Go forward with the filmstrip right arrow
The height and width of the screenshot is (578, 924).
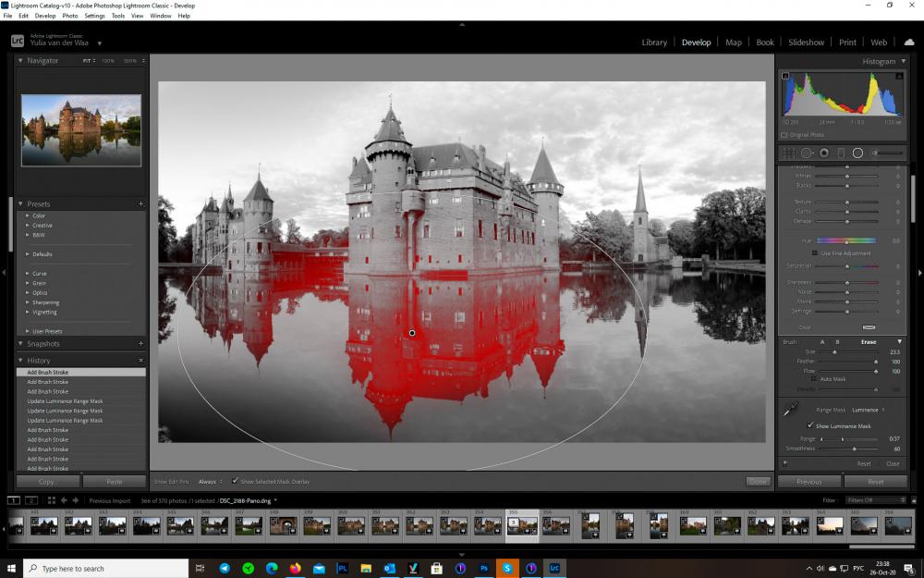76,500
